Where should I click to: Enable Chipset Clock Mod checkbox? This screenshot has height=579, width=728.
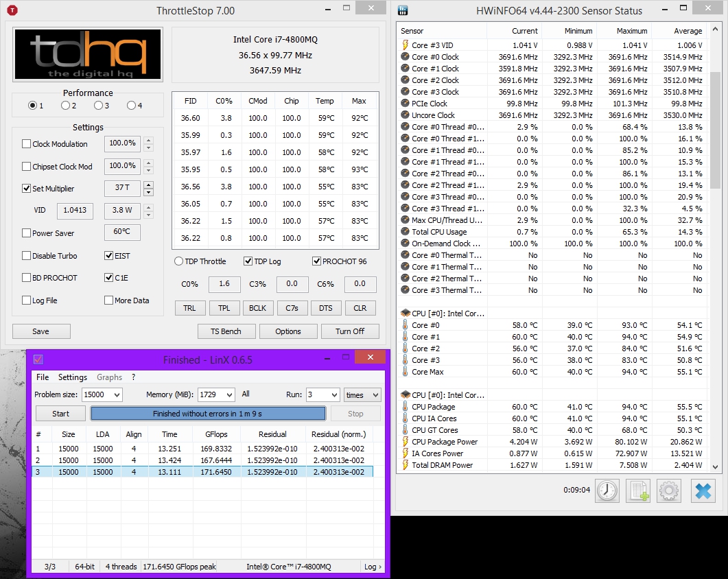27,166
